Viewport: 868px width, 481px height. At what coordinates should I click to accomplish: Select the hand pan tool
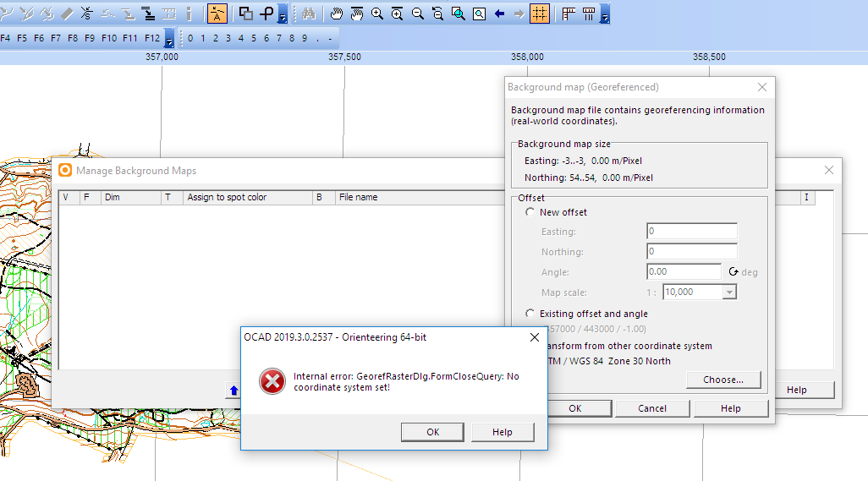336,14
